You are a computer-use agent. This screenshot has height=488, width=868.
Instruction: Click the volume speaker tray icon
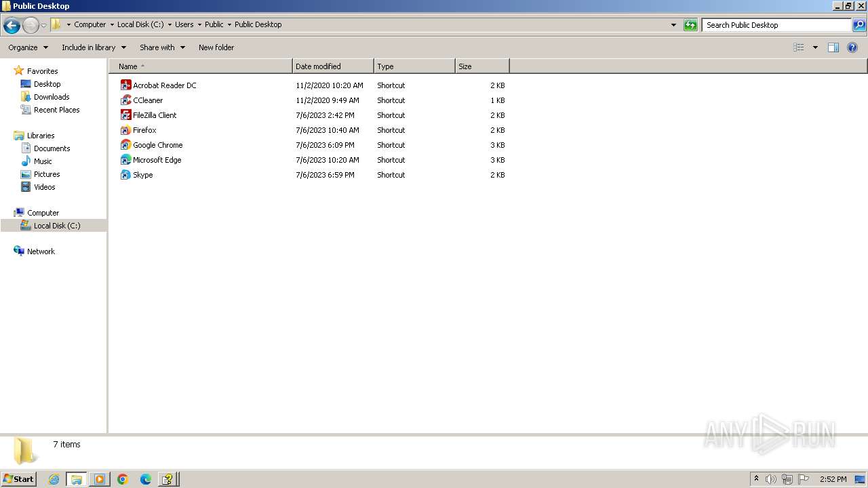[x=771, y=479]
